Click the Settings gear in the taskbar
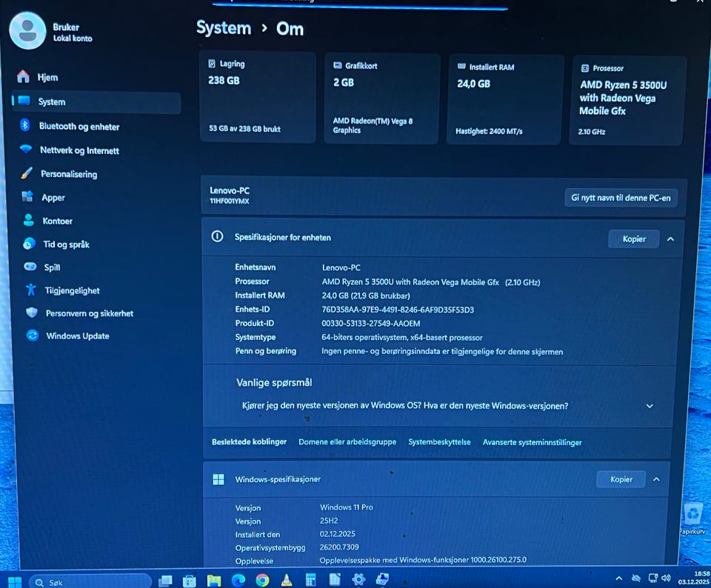This screenshot has height=588, width=711. point(358,579)
